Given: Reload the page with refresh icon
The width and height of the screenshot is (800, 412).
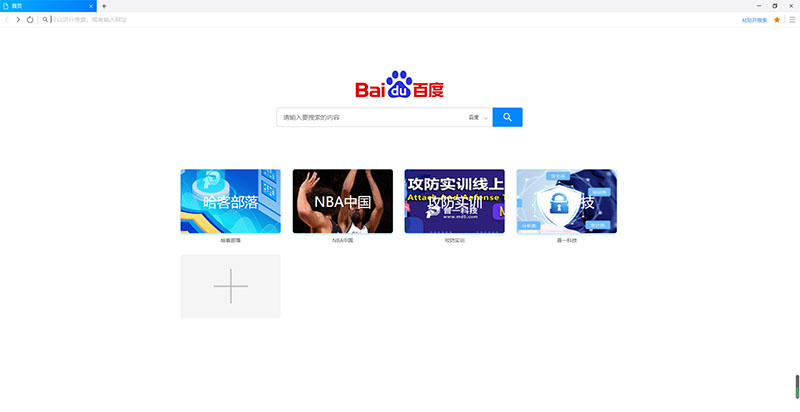Looking at the screenshot, I should pyautogui.click(x=30, y=19).
